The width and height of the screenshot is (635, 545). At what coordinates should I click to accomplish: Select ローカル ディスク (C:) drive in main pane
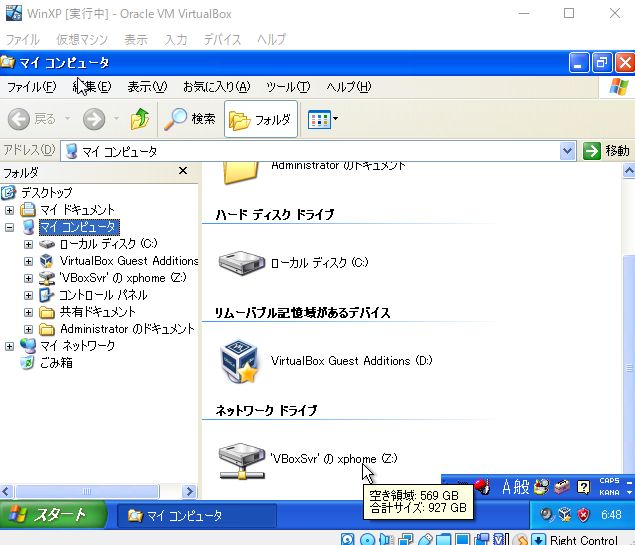(294, 263)
